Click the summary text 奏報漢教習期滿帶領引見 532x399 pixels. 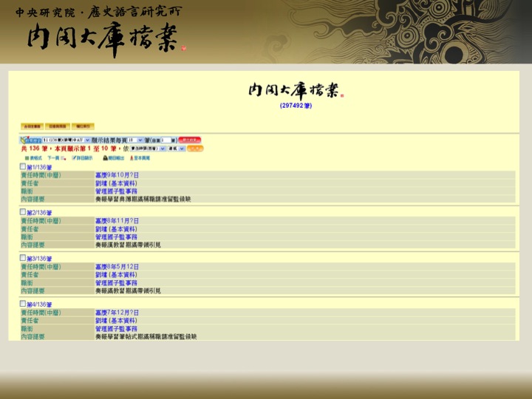[x=128, y=245]
